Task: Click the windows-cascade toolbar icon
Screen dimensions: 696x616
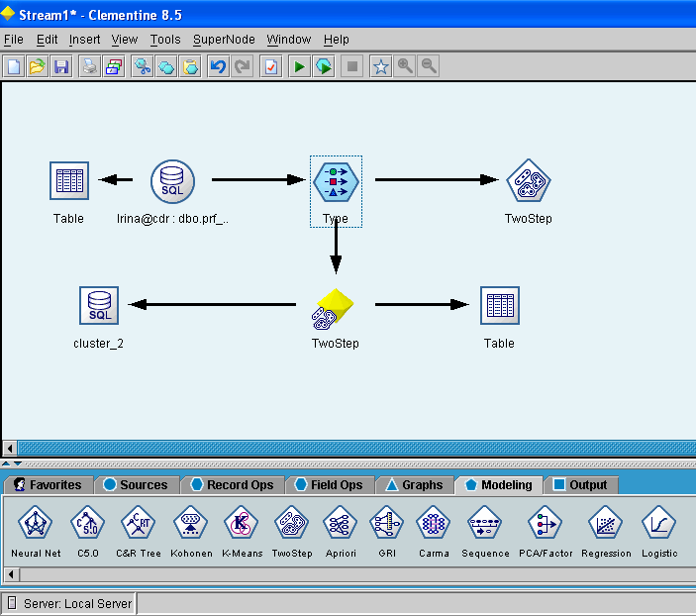Action: (x=114, y=66)
